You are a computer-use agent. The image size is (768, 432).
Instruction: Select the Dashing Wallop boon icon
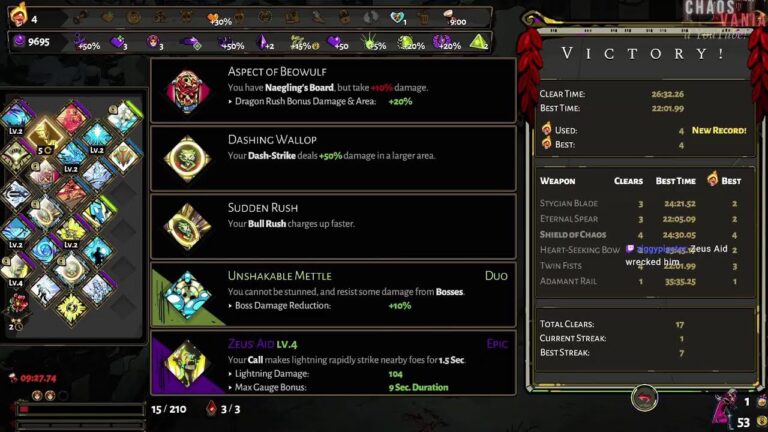point(187,159)
